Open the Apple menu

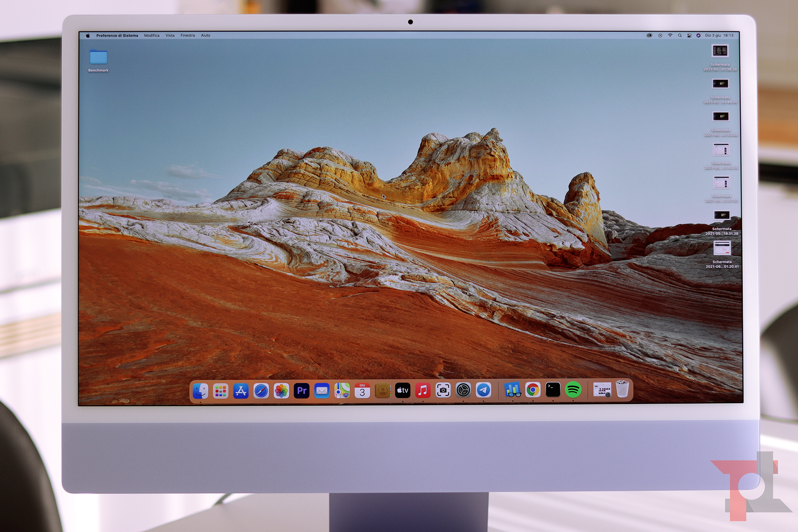88,36
